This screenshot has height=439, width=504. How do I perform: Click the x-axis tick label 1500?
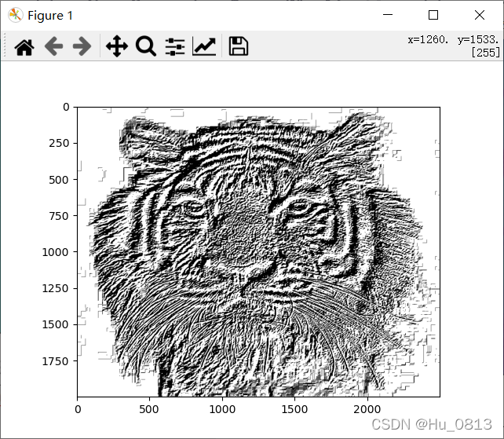click(x=294, y=409)
